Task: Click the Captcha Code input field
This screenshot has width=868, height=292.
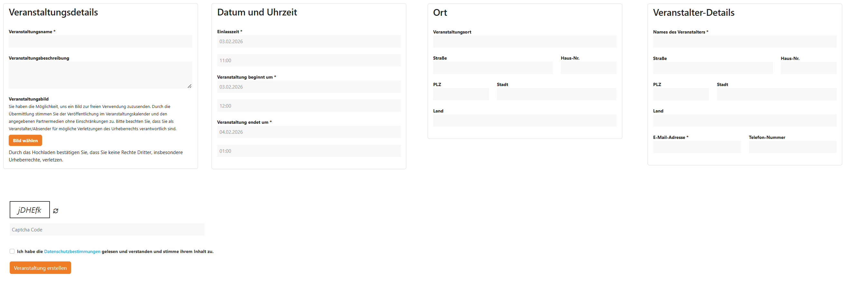Action: click(x=107, y=229)
